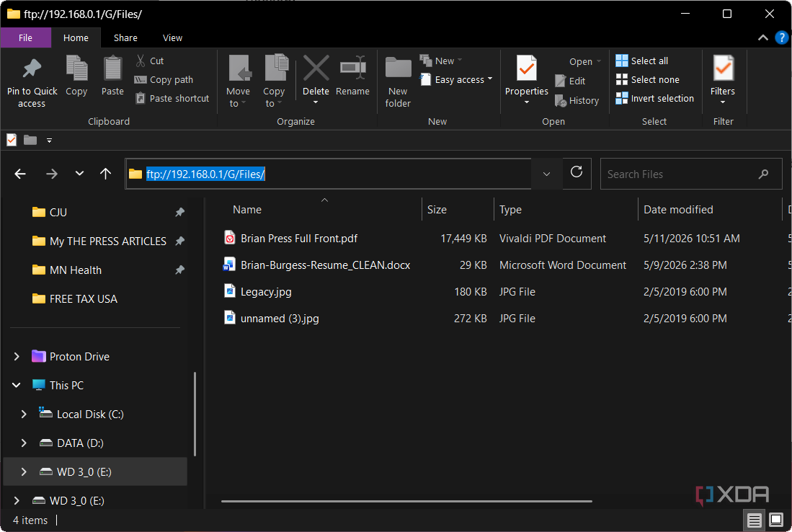Select the Cut scissors command
This screenshot has width=792, height=532.
point(149,61)
